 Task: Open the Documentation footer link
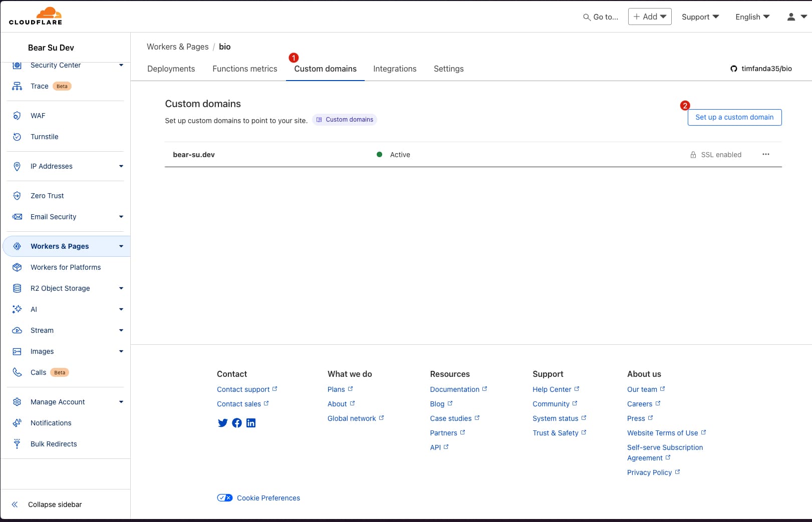click(x=458, y=389)
